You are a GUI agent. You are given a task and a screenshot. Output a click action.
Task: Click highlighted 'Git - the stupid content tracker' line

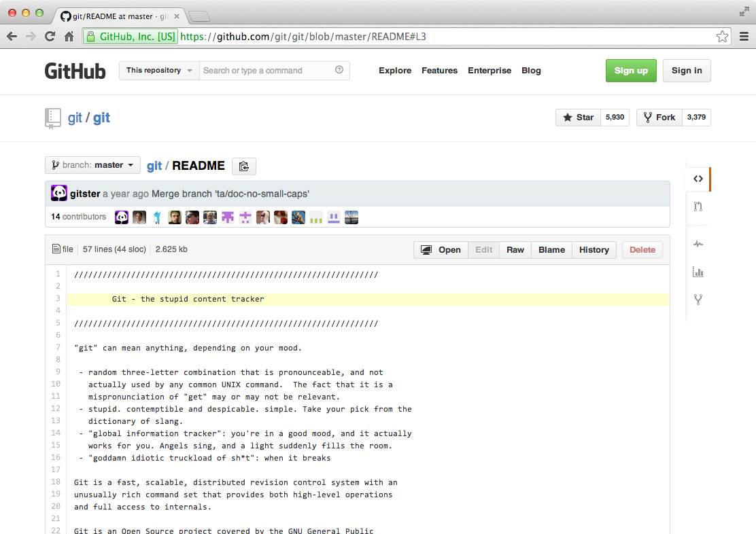tap(368, 300)
